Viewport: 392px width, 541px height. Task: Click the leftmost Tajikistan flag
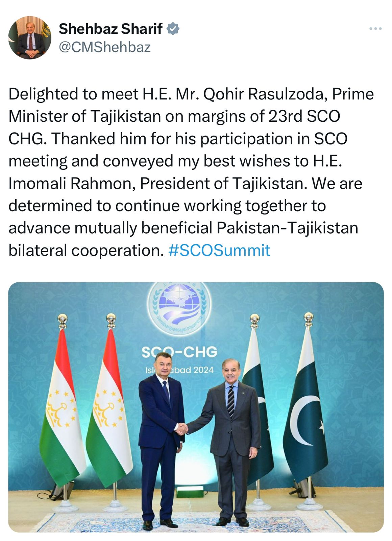[x=61, y=406]
